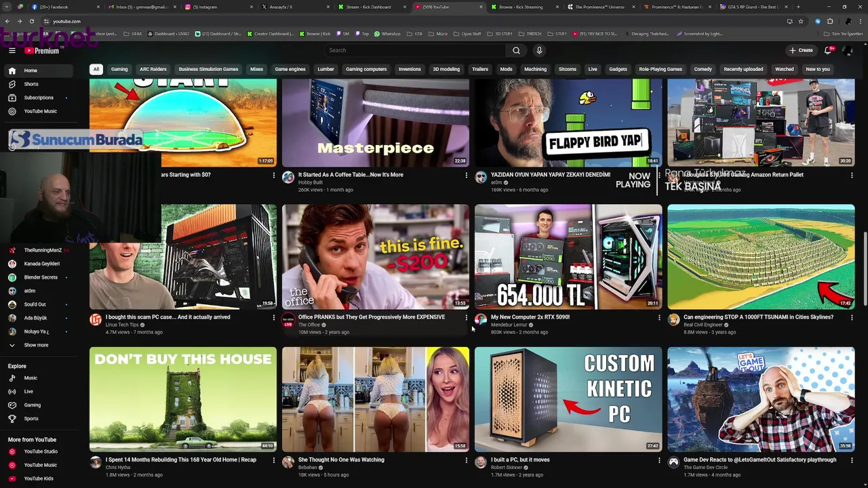Select the Recently uploaded chip
The image size is (868, 488).
pos(743,69)
